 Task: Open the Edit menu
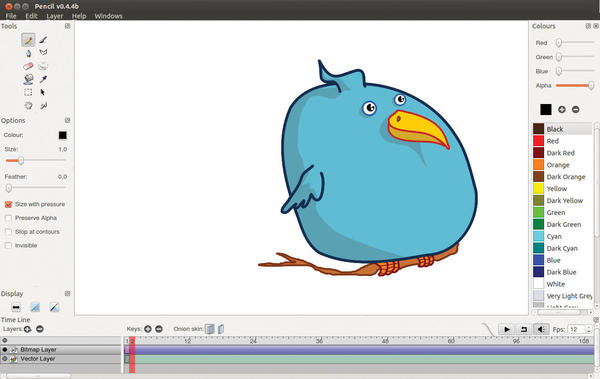coord(31,16)
